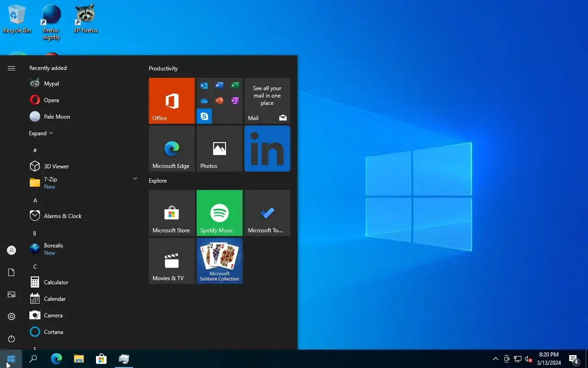Launch Opera from Recently added
This screenshot has height=368, width=588.
pos(84,100)
